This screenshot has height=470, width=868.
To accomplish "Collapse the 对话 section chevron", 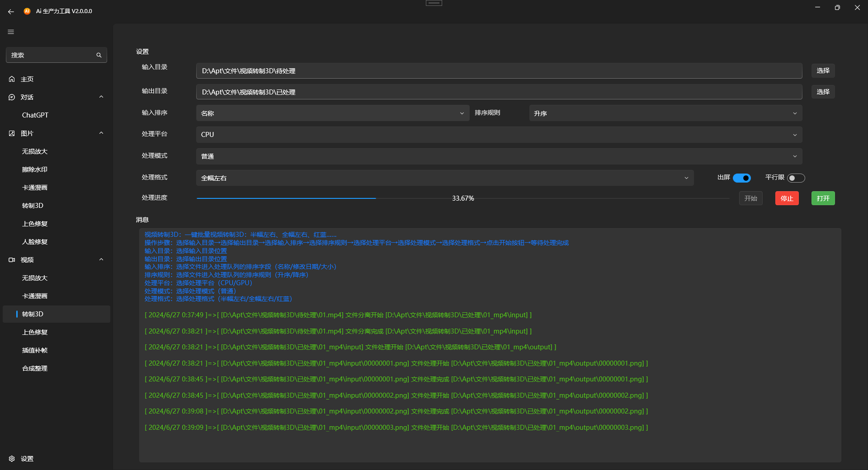I will [x=101, y=97].
